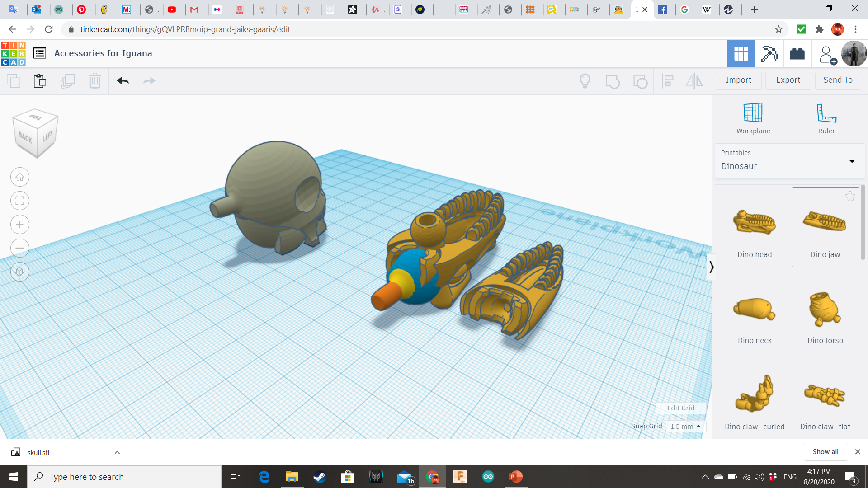Image resolution: width=868 pixels, height=488 pixels.
Task: Zoom out using the minus icon
Action: click(20, 248)
